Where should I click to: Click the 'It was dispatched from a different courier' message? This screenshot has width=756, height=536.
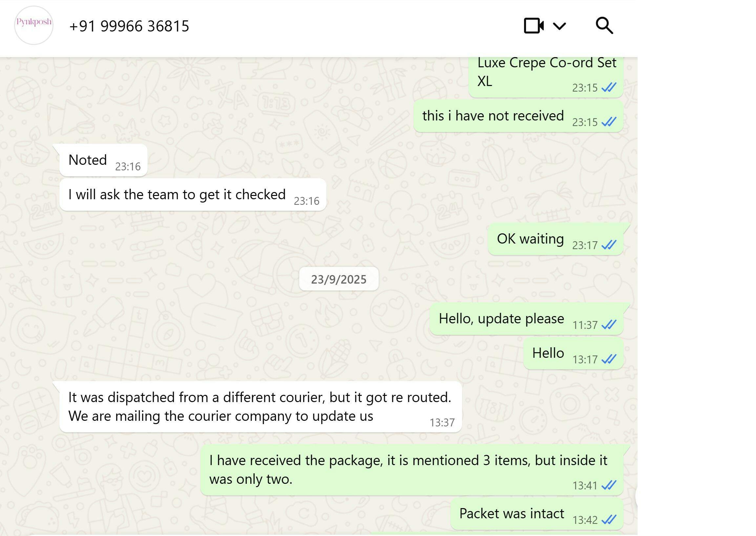point(261,407)
